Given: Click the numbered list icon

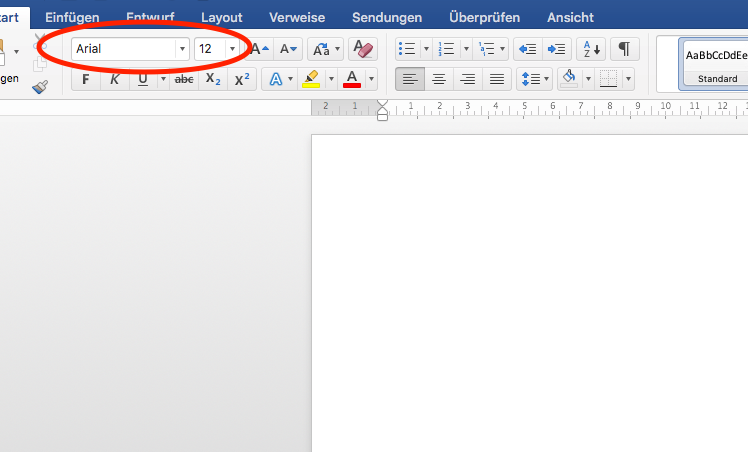Looking at the screenshot, I should pyautogui.click(x=447, y=49).
